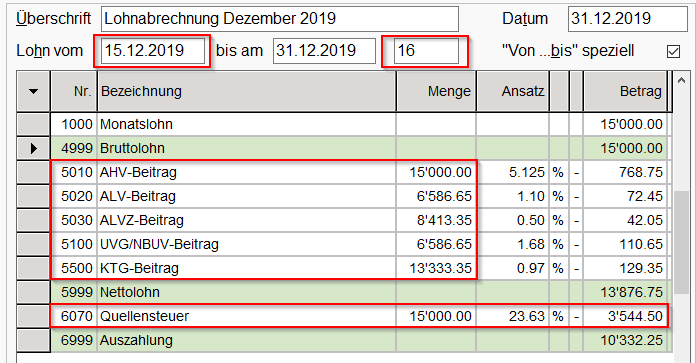Viewport: 696px width, 363px height.
Task: Click the Ansatz value 1.68
Action: click(531, 244)
